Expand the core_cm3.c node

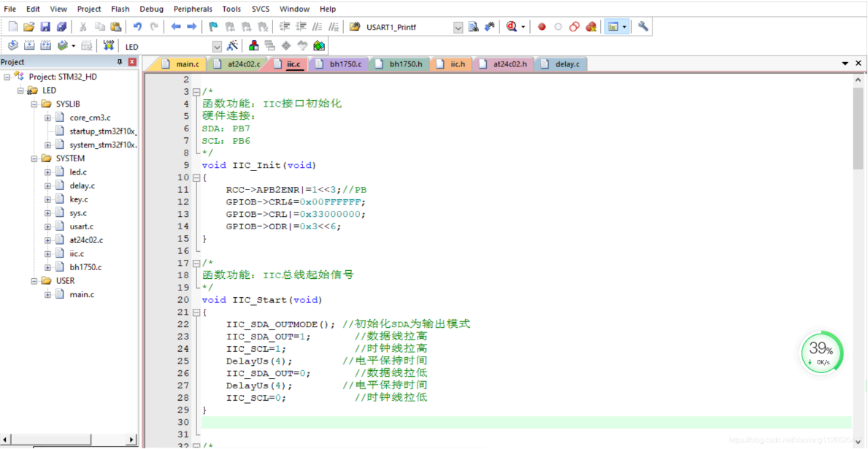point(47,118)
